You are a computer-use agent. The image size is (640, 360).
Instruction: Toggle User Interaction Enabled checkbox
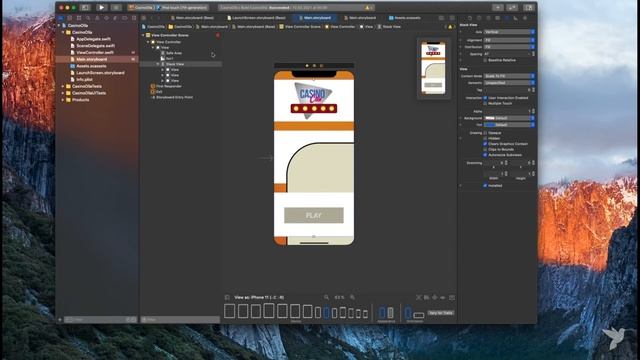point(485,98)
